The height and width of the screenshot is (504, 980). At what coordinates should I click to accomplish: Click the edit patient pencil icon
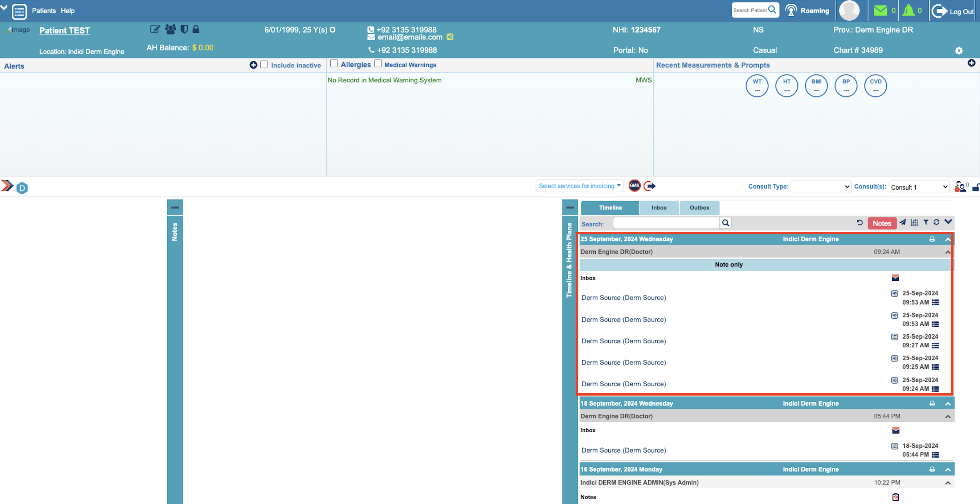tap(155, 29)
